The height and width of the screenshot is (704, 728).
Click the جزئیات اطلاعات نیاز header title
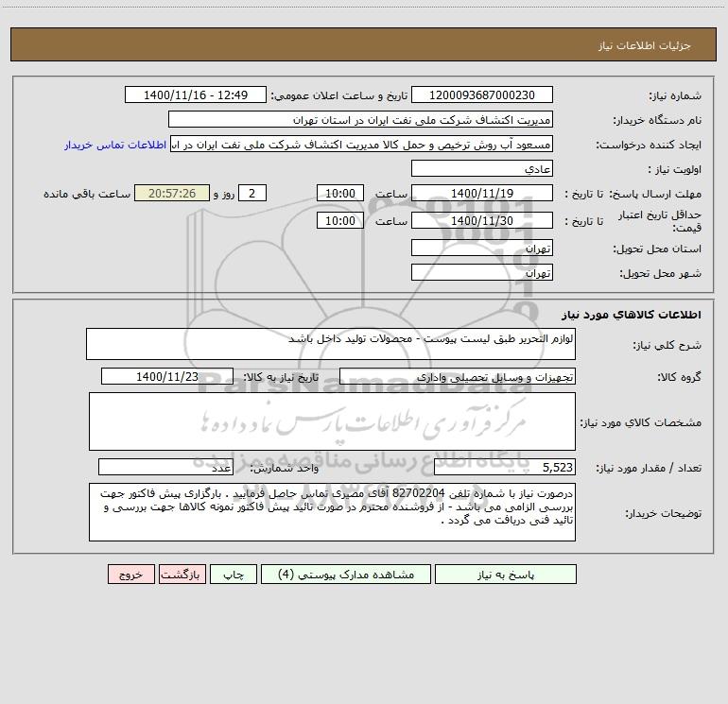(x=645, y=45)
